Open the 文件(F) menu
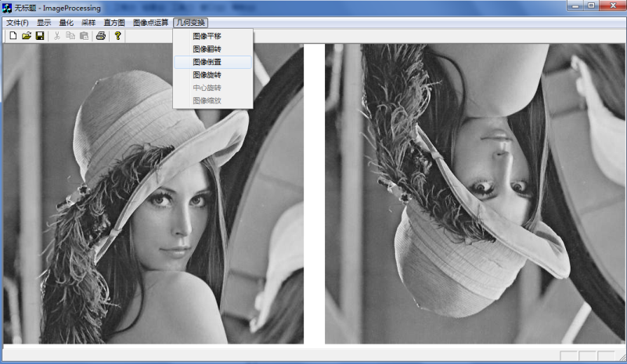 point(17,23)
